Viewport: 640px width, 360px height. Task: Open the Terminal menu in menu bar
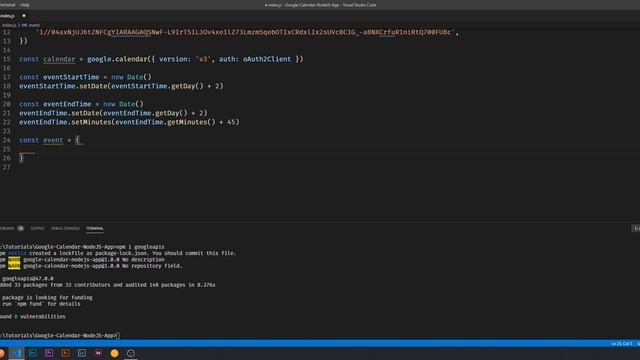[x=7, y=5]
